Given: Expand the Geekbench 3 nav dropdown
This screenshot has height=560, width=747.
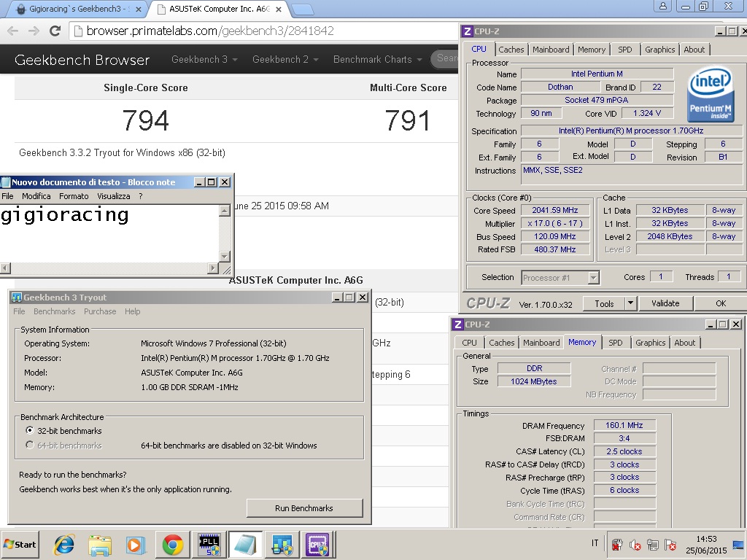Looking at the screenshot, I should point(204,60).
